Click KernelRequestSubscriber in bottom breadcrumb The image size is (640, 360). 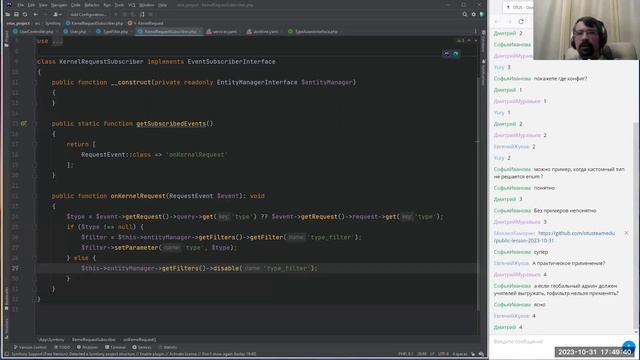click(93, 340)
